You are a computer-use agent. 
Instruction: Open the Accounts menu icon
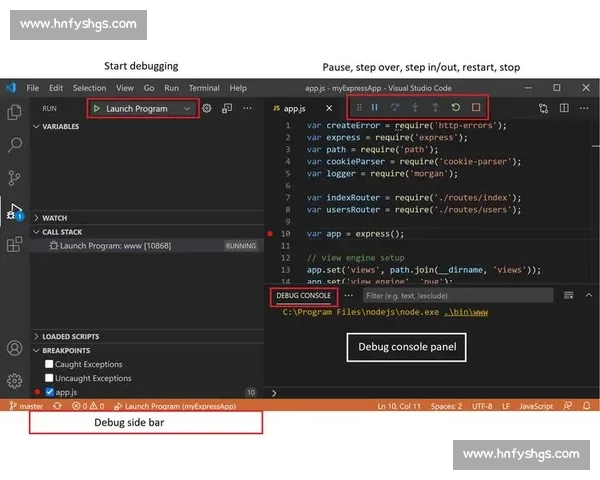15,348
